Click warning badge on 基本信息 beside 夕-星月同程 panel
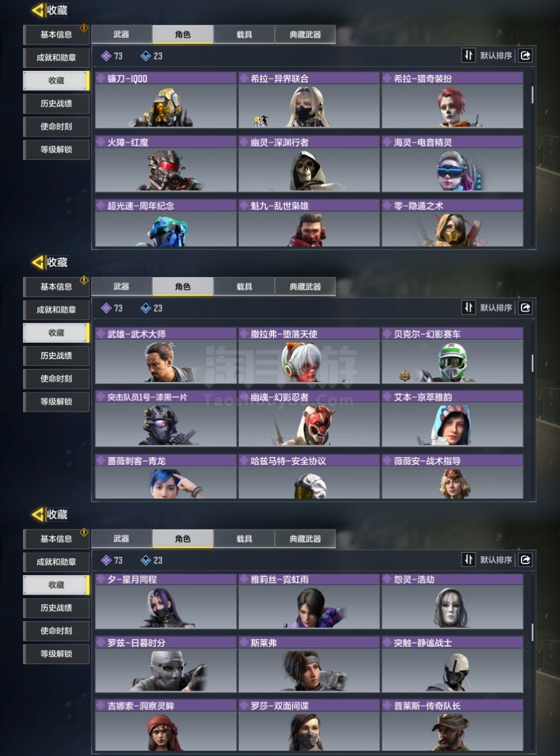Image resolution: width=560 pixels, height=756 pixels. [x=84, y=532]
